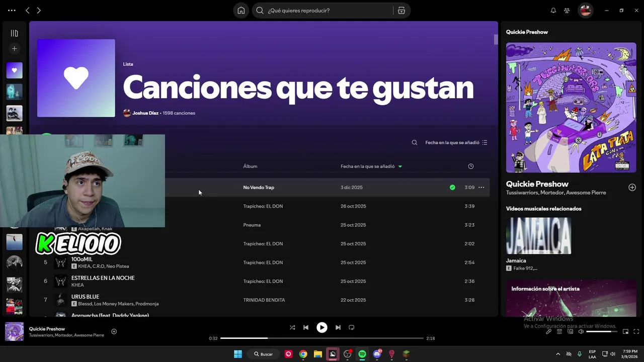Seek within the song progress bar
The width and height of the screenshot is (644, 362).
click(322, 338)
